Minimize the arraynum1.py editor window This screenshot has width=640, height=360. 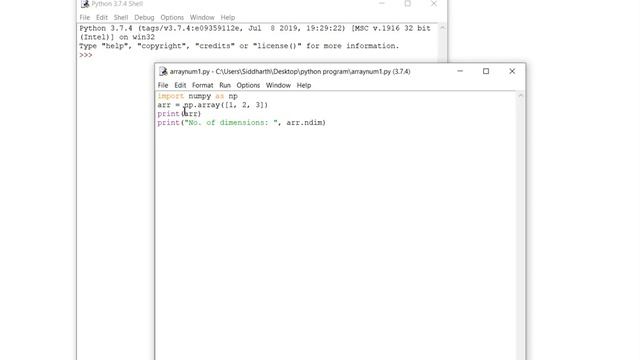click(460, 71)
